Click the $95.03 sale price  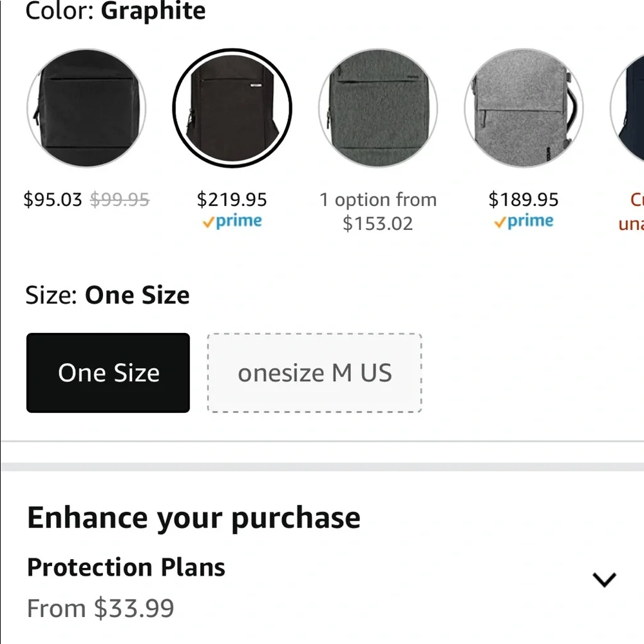(53, 200)
